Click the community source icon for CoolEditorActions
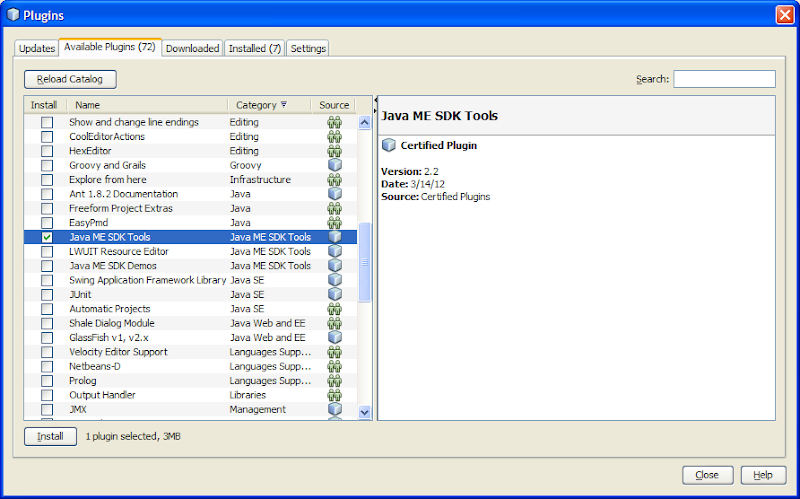 (x=334, y=137)
